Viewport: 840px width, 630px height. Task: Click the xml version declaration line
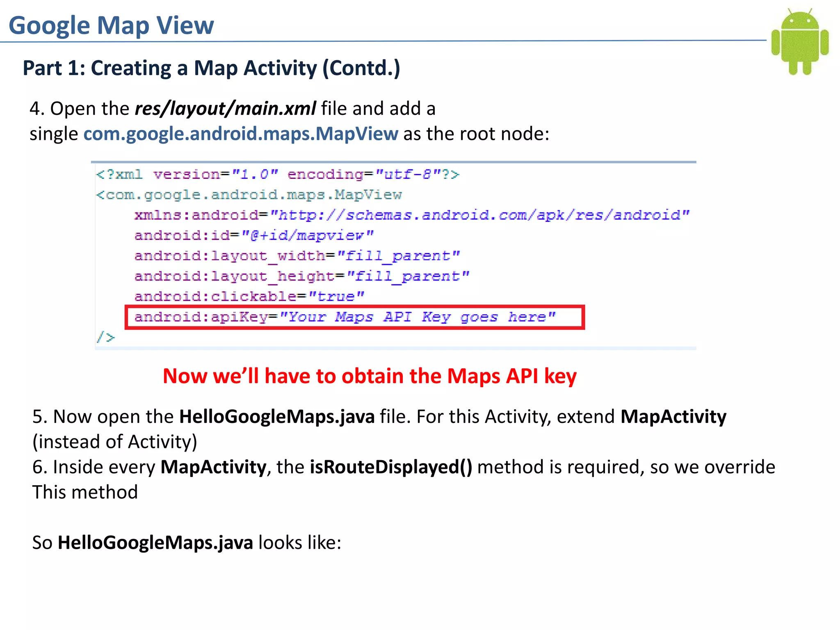(x=278, y=175)
